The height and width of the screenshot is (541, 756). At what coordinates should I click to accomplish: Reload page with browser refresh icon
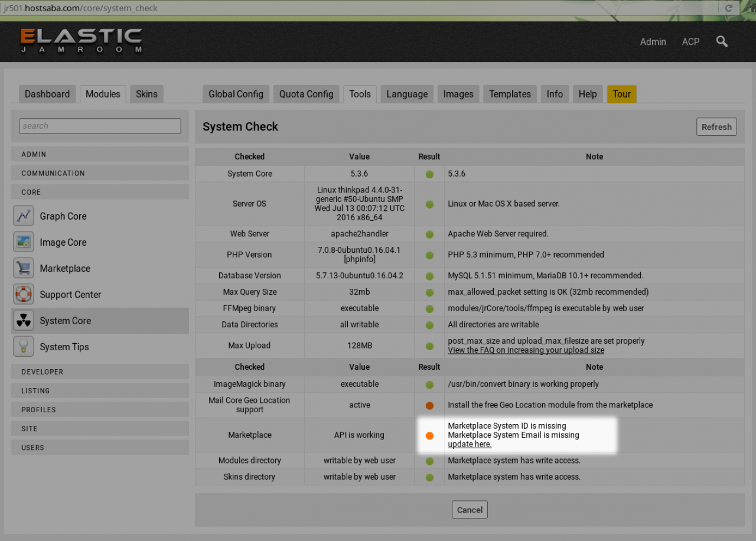tap(729, 8)
